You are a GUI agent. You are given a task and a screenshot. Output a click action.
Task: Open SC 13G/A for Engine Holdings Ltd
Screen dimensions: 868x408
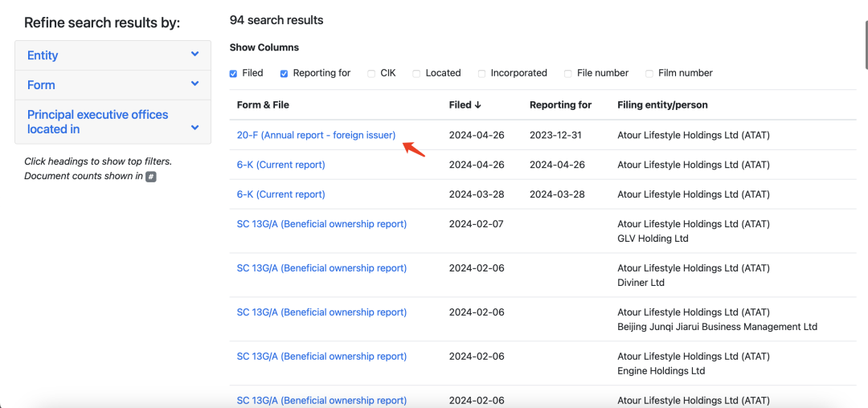321,357
